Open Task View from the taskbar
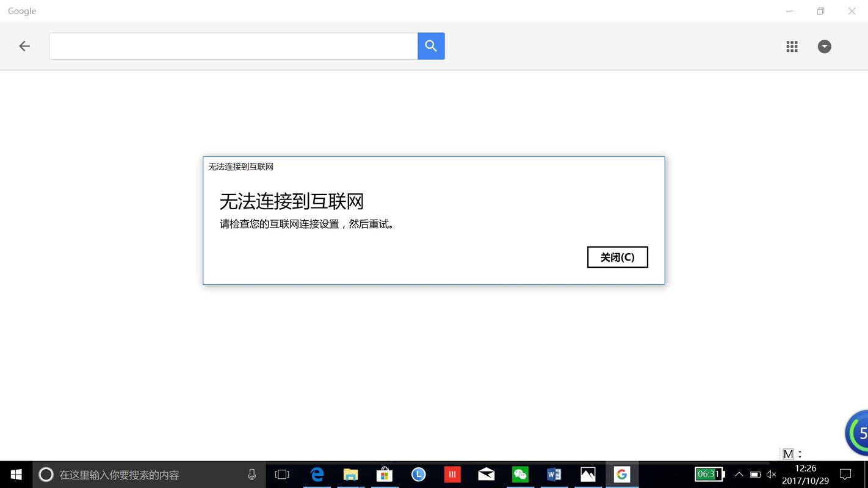868x488 pixels. tap(282, 475)
